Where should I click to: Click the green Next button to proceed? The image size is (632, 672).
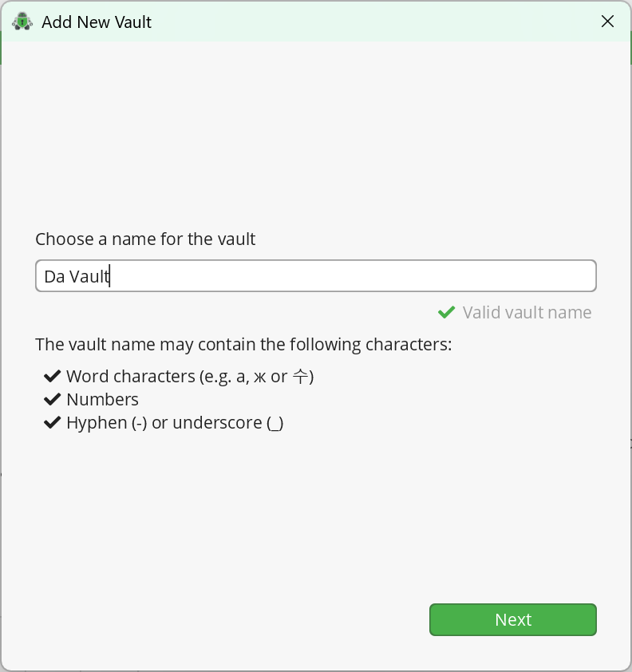pos(513,619)
